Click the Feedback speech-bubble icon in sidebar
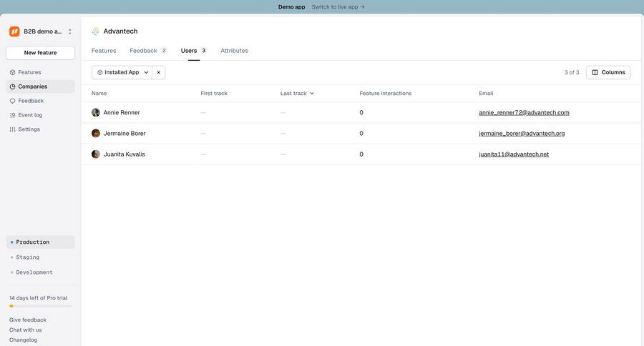644x346 pixels. point(12,101)
